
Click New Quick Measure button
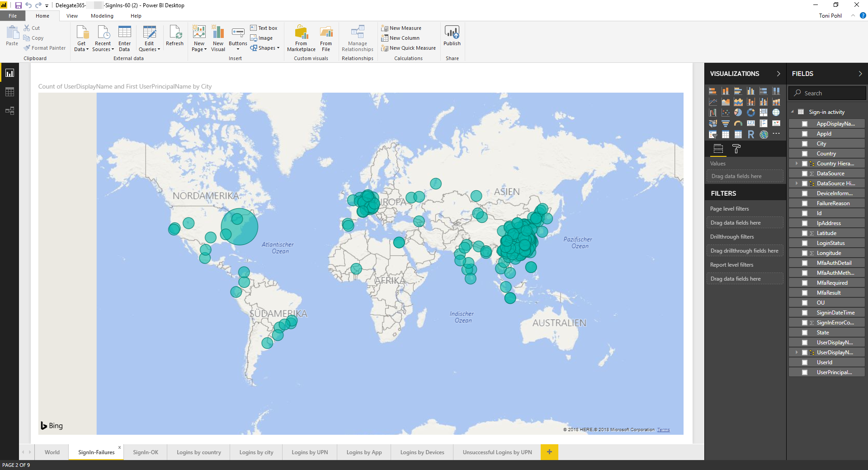click(409, 48)
